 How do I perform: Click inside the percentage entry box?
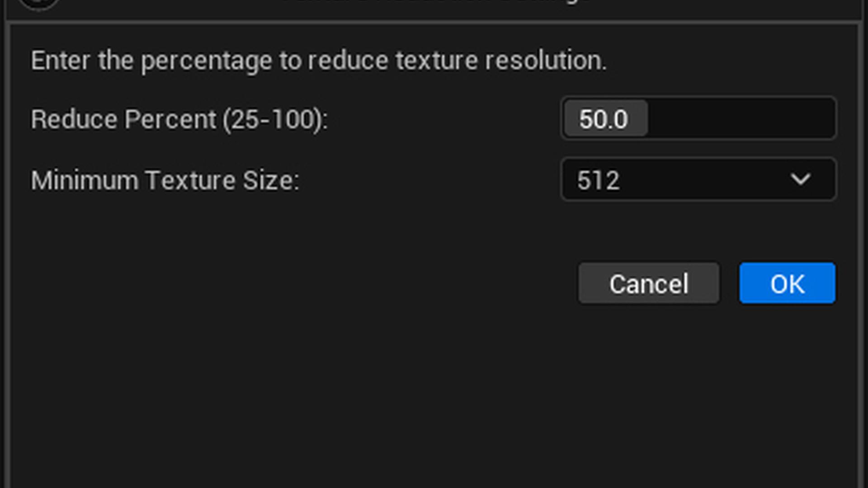click(x=698, y=118)
